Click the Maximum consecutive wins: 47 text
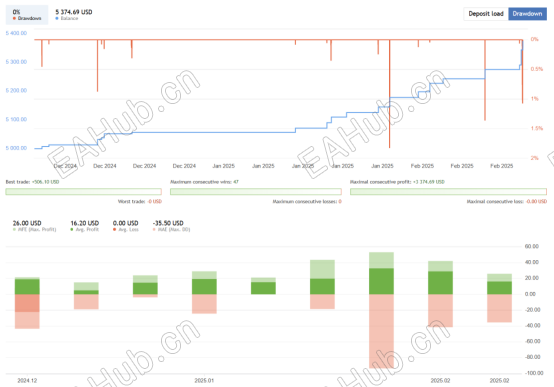The image size is (554, 387). tap(204, 182)
